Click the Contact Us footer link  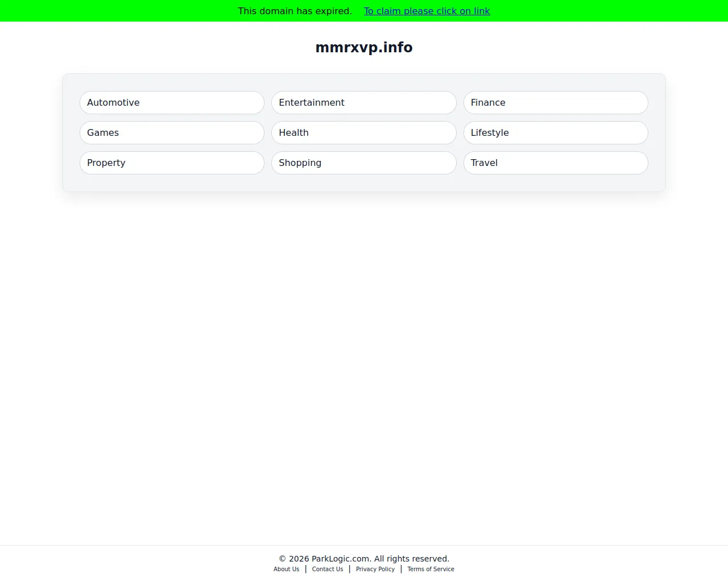[327, 569]
